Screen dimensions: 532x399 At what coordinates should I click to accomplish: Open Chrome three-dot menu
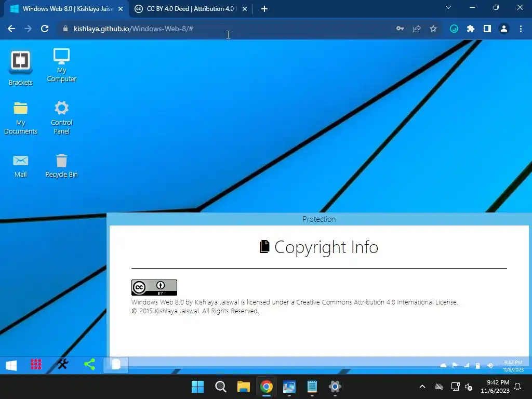[521, 29]
